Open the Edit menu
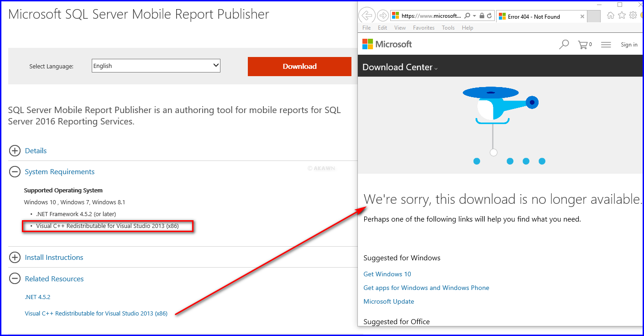The width and height of the screenshot is (644, 336). 382,28
